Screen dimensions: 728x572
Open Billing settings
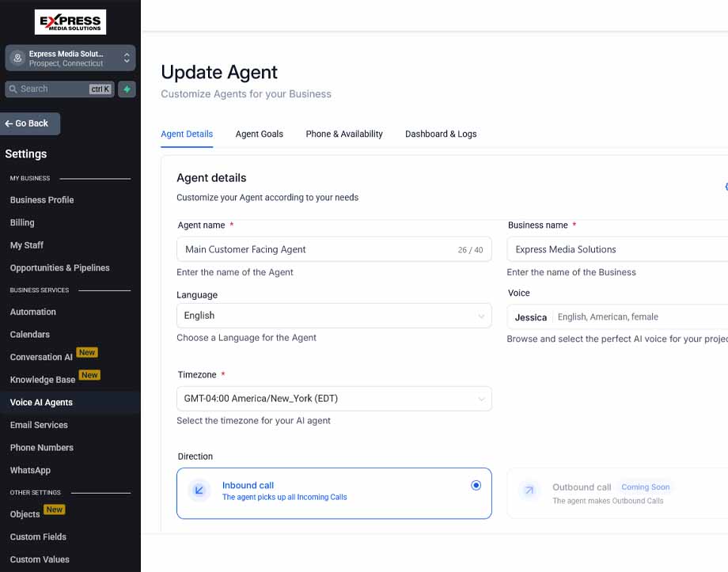[22, 223]
